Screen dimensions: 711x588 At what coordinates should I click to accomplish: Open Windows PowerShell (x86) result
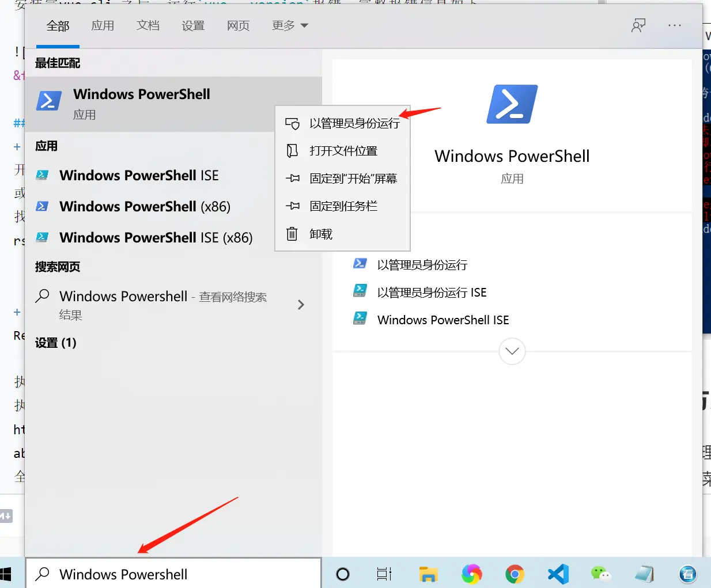click(145, 206)
